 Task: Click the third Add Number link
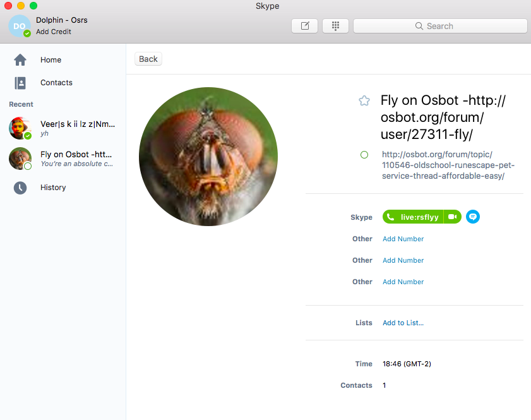click(x=403, y=282)
